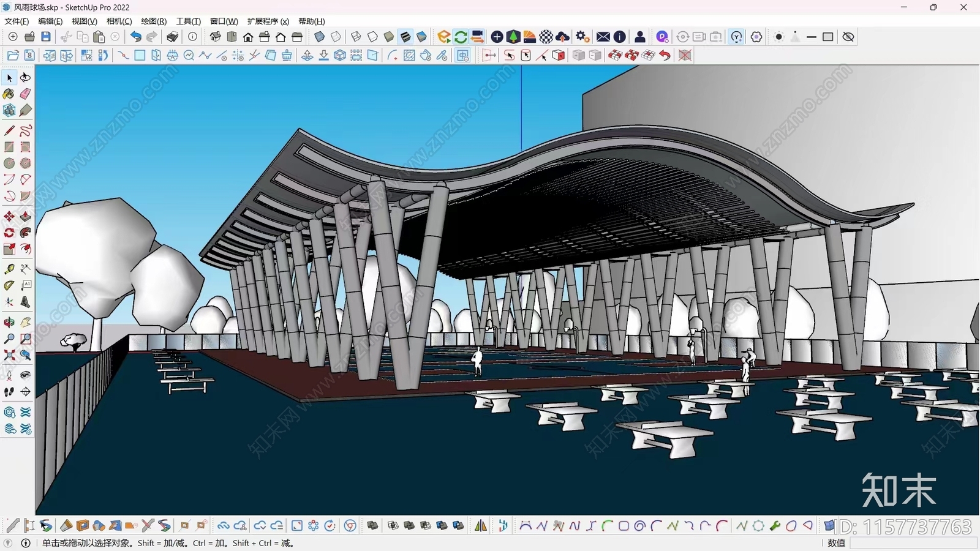The image size is (980, 551).
Task: Open the 帮助(H) menu
Action: click(x=312, y=21)
